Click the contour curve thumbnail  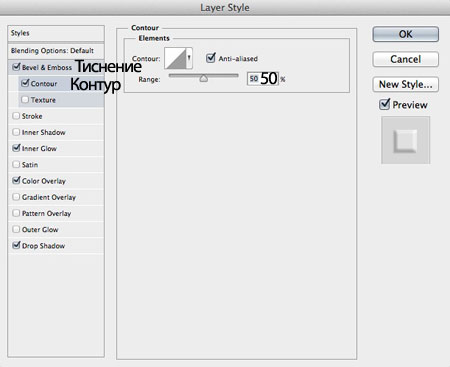175,58
